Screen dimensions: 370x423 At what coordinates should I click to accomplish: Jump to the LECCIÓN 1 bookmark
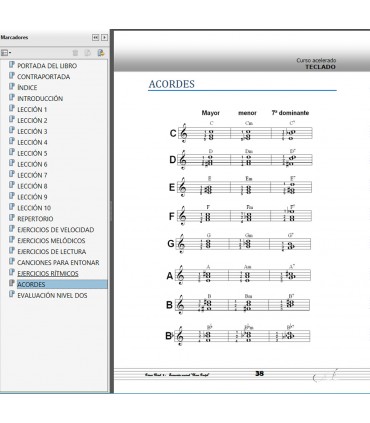coord(32,109)
